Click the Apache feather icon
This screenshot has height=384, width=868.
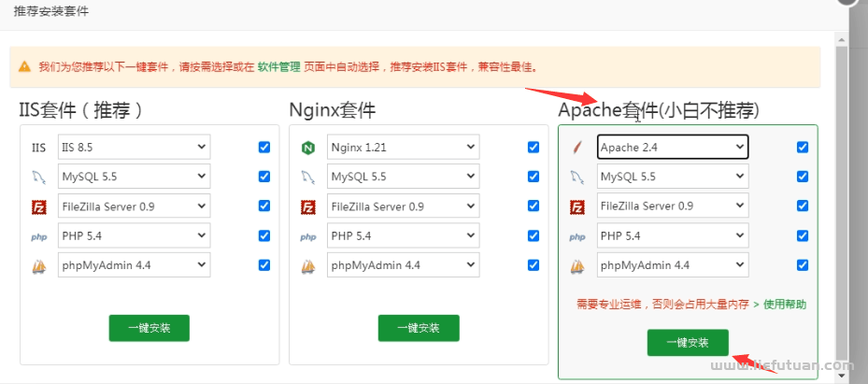[577, 148]
